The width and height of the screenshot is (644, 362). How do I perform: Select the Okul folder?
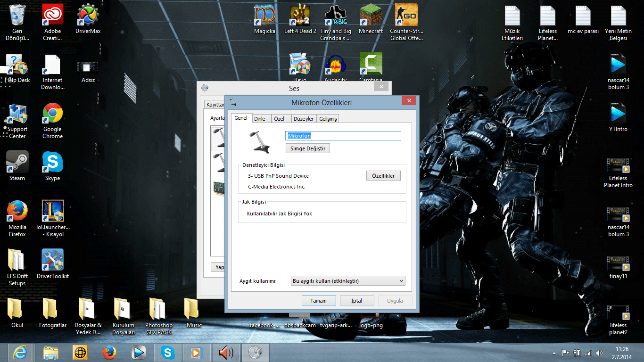click(17, 313)
